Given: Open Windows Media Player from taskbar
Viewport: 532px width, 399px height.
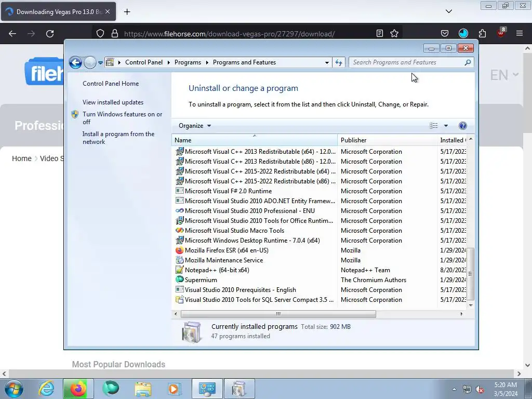Looking at the screenshot, I should coord(175,389).
